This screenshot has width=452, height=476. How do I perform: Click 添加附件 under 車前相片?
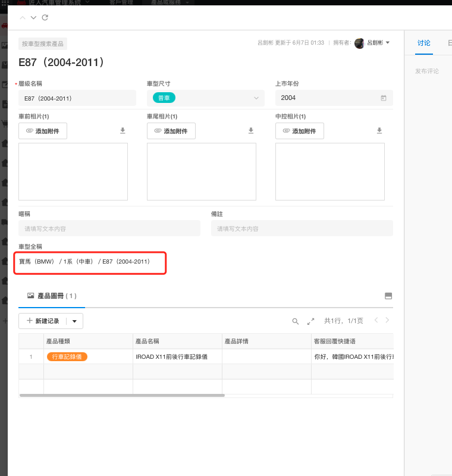[43, 131]
